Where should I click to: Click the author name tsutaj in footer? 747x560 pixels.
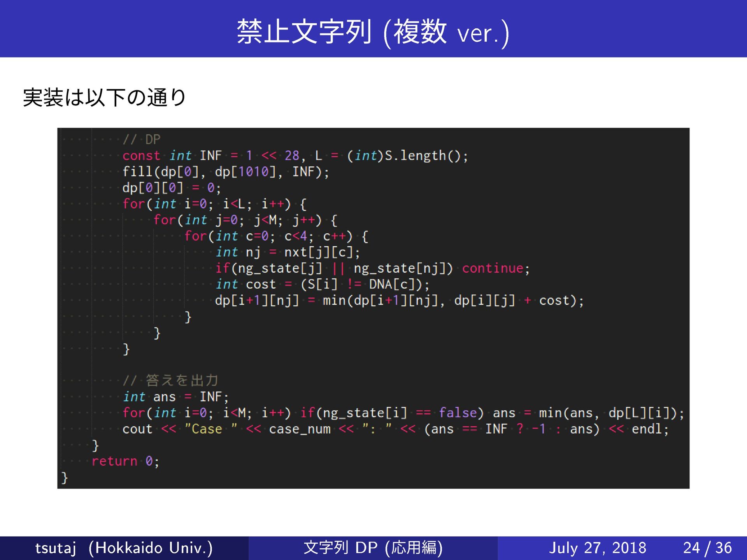click(56, 548)
